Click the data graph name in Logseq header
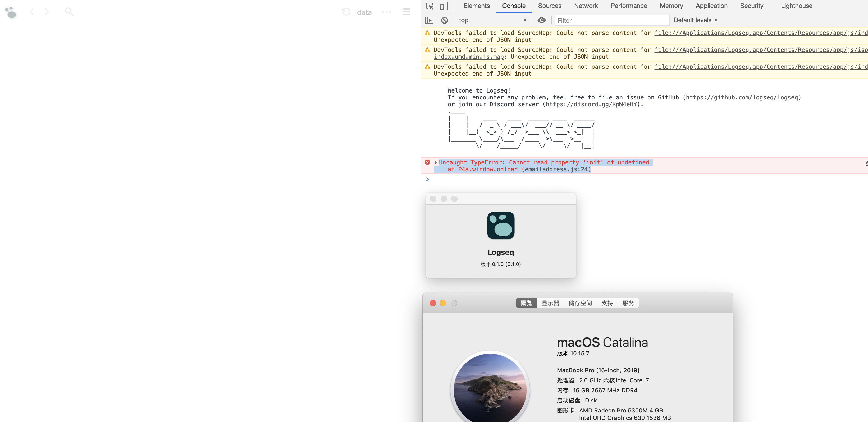Viewport: 868px width, 422px height. (364, 12)
